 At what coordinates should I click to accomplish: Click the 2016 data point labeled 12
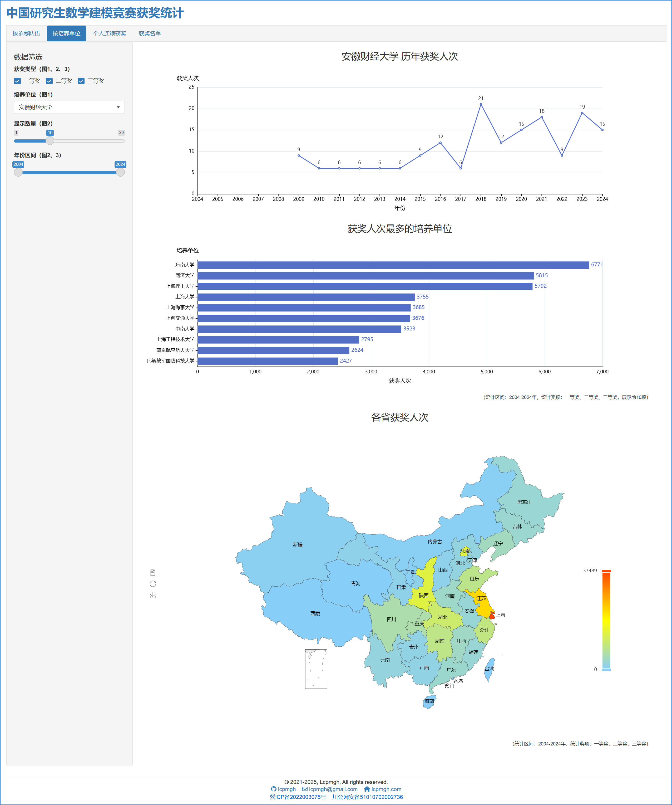pyautogui.click(x=440, y=143)
